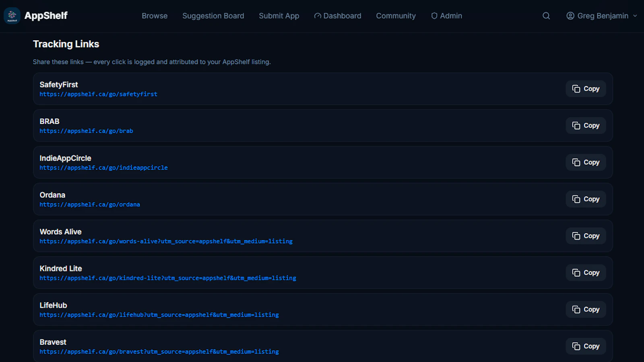Go to the Browse page
The height and width of the screenshot is (362, 644).
click(x=155, y=16)
